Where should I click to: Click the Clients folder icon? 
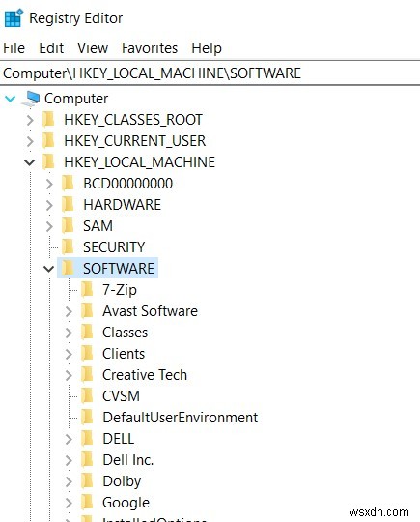click(x=87, y=354)
